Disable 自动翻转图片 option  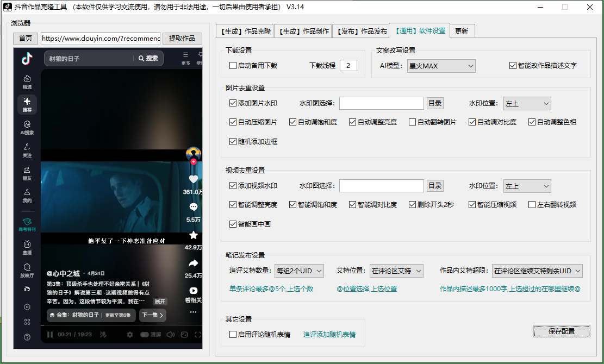412,122
